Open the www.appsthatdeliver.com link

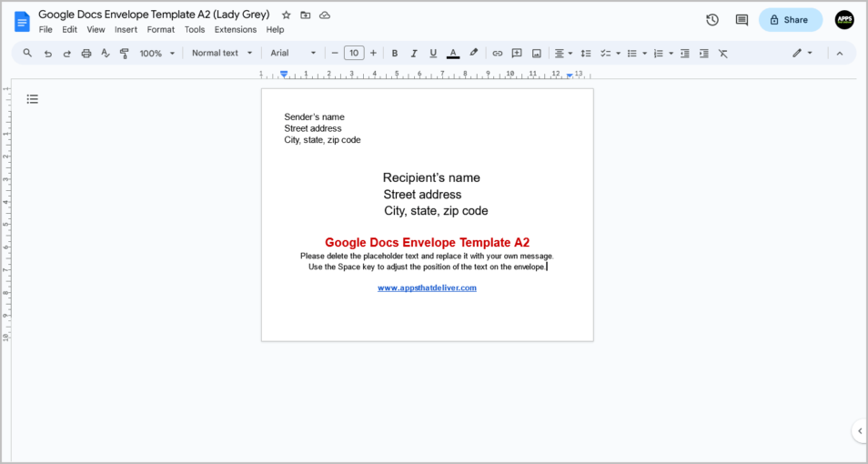tap(427, 287)
